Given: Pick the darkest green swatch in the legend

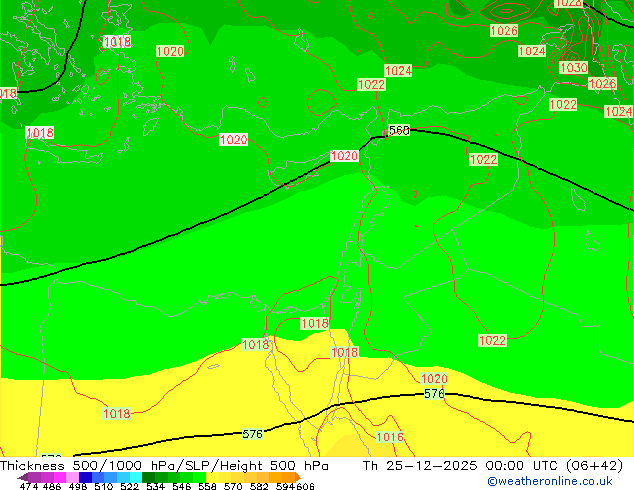Looking at the screenshot, I should click(148, 477).
